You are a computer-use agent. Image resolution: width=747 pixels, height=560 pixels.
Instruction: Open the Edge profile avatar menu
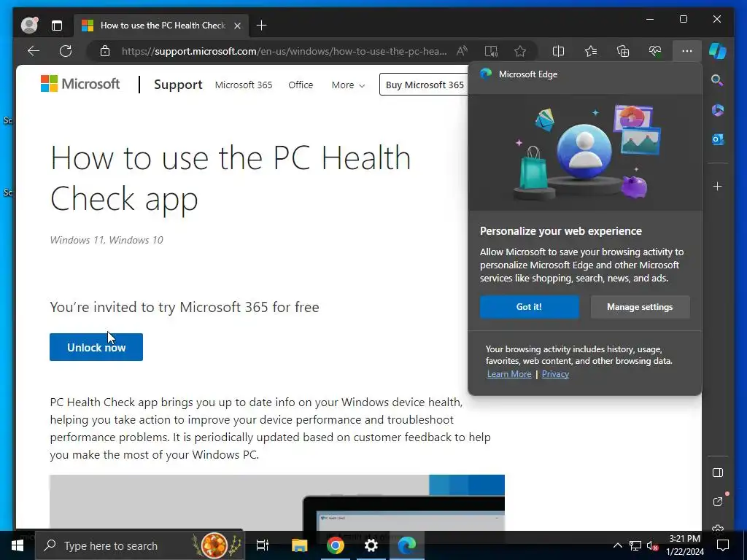pos(29,26)
